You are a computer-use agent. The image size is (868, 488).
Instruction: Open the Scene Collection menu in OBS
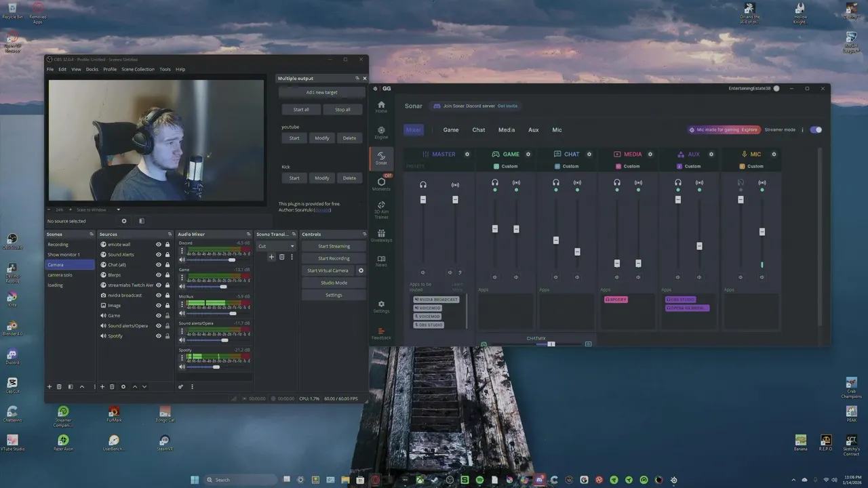tap(138, 69)
